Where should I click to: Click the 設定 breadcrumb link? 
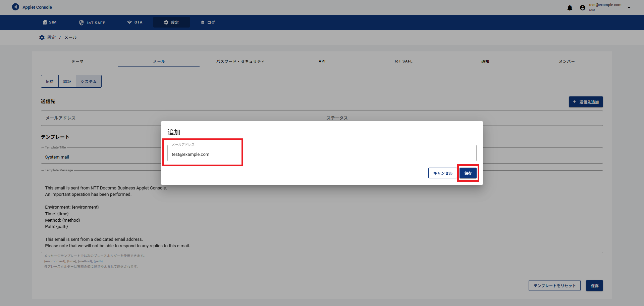coord(51,38)
